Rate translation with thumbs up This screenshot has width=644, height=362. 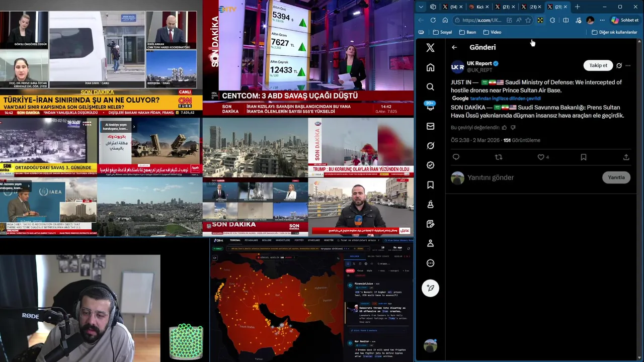pos(504,127)
